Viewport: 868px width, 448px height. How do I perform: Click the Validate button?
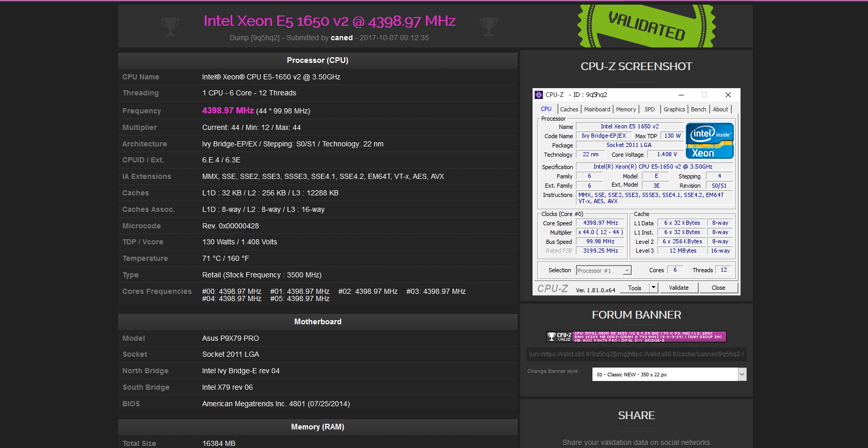click(679, 288)
